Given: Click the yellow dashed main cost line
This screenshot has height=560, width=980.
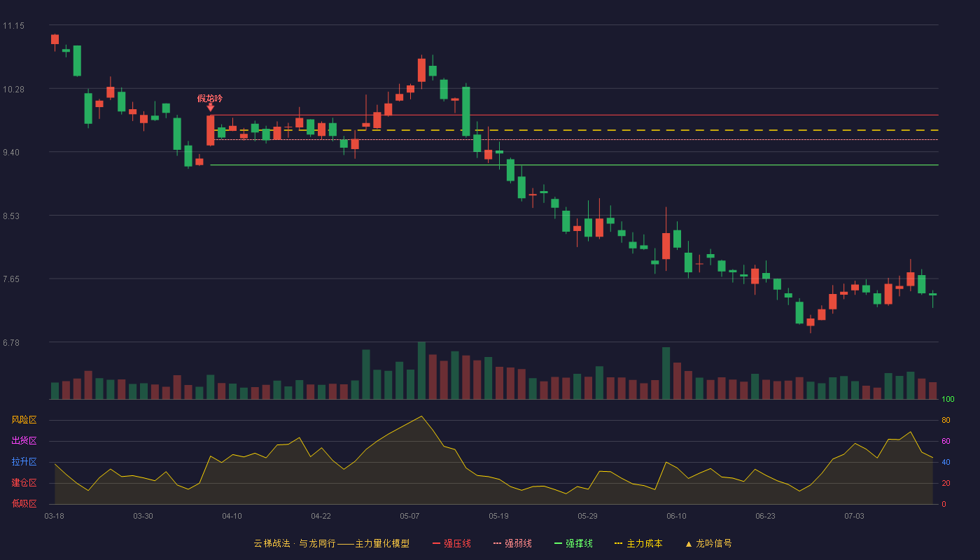Looking at the screenshot, I should click(x=574, y=130).
